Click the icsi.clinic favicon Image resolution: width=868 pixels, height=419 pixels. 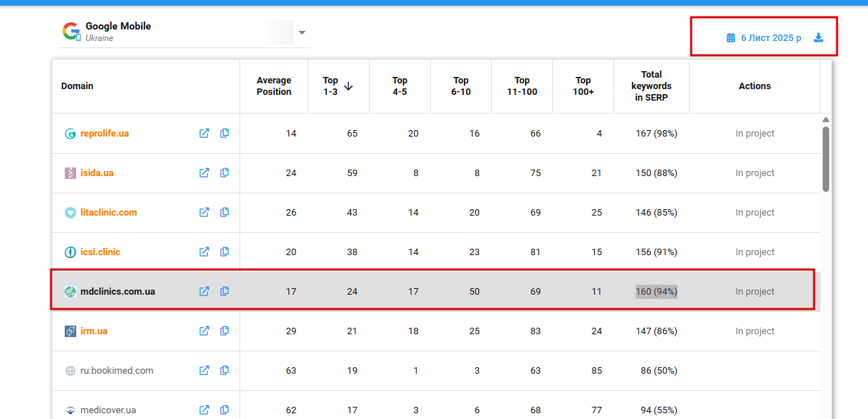[70, 252]
